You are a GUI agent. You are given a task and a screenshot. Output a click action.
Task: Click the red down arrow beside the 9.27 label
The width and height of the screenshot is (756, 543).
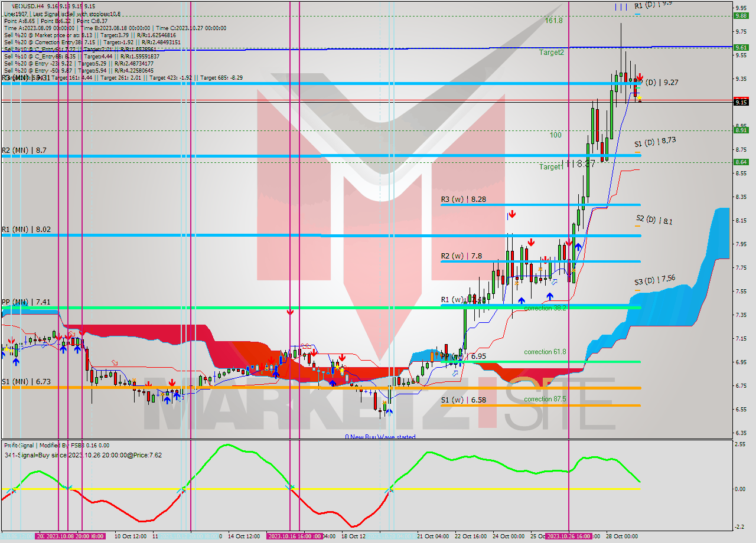(640, 77)
